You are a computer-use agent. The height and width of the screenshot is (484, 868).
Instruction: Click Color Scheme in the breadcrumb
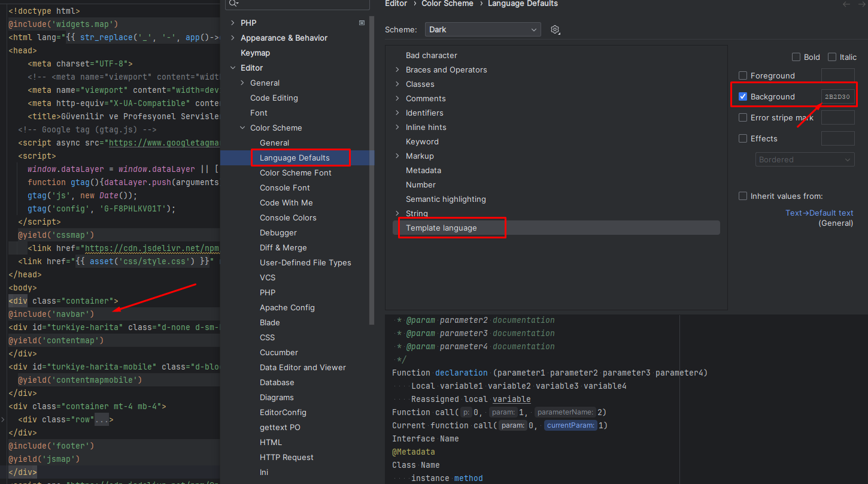click(x=447, y=4)
